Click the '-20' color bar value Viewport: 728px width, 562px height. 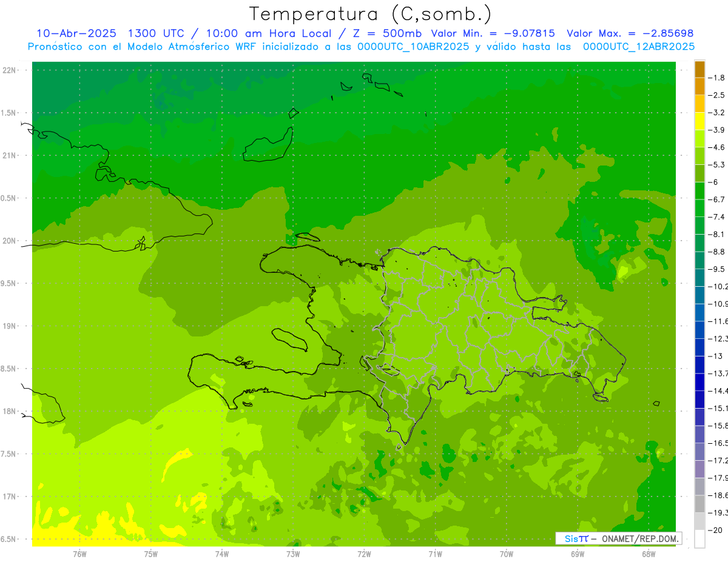(715, 530)
